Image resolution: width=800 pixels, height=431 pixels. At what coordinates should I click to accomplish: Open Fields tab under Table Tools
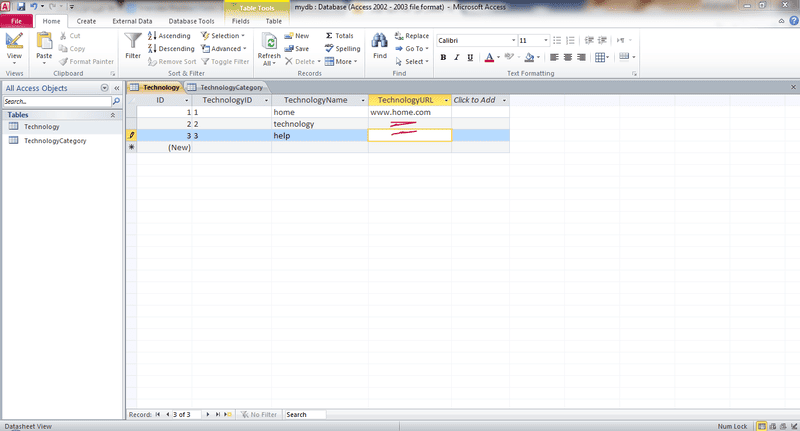(240, 21)
